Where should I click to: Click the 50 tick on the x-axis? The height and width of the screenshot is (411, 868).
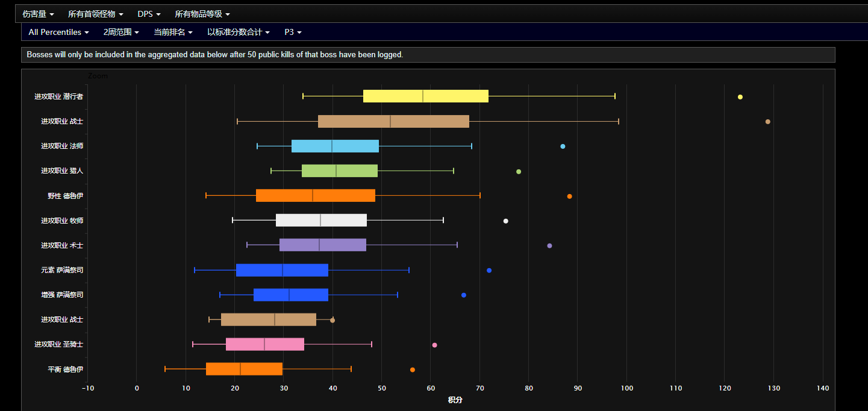coord(381,388)
